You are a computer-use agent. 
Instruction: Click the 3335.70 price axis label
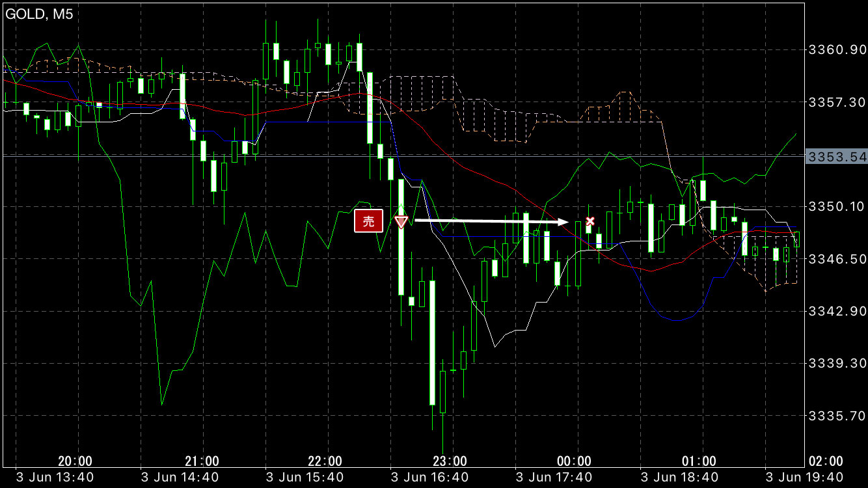point(836,415)
